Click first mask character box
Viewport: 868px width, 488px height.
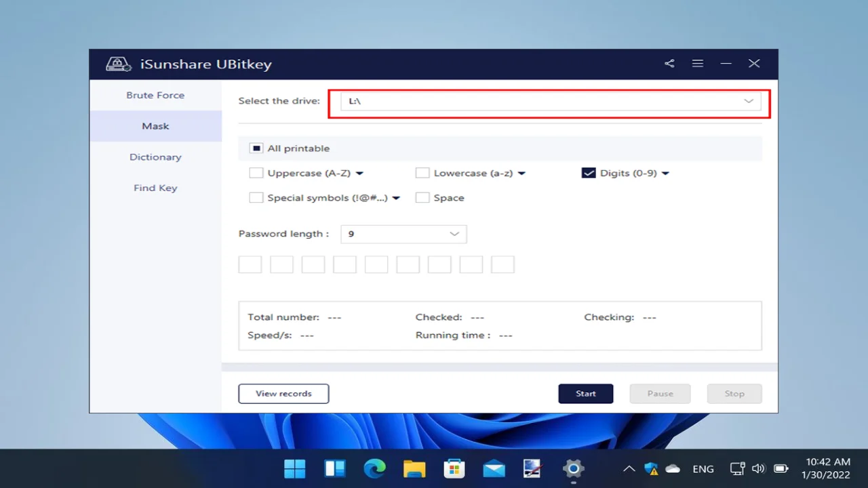pyautogui.click(x=250, y=264)
